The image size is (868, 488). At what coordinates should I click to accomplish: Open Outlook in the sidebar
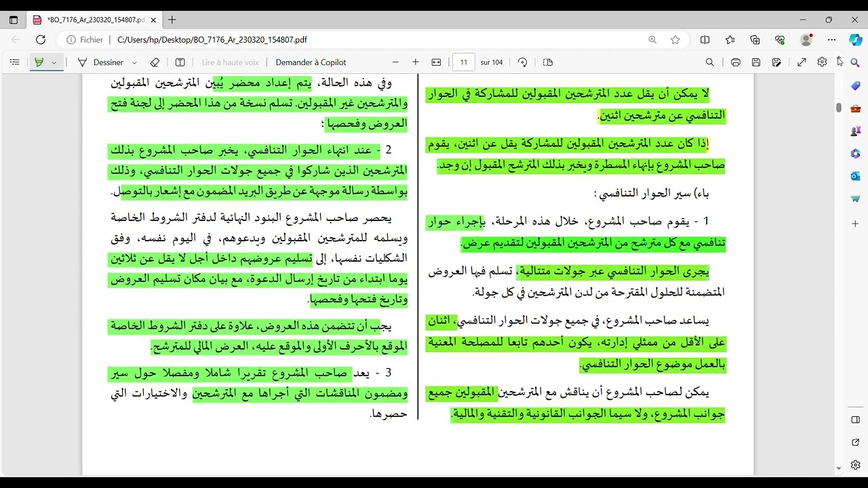tap(856, 176)
